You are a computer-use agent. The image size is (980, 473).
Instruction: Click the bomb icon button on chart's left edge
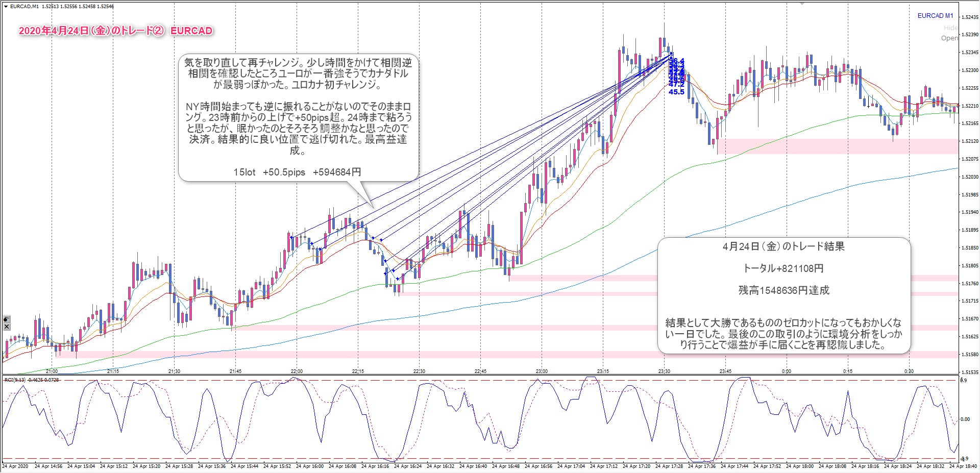(7, 319)
